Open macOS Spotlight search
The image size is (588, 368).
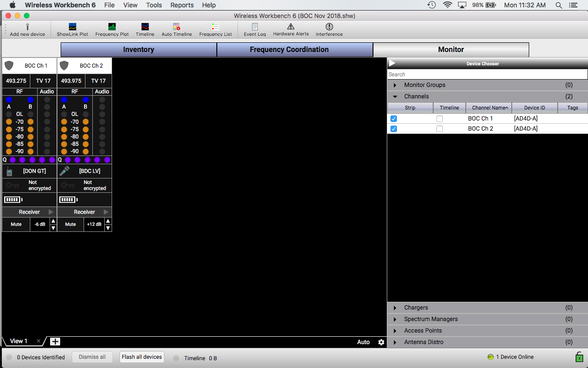[x=559, y=5]
